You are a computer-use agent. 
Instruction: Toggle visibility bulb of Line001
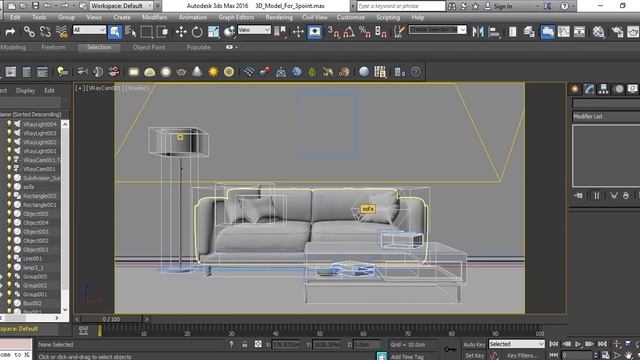point(9,258)
